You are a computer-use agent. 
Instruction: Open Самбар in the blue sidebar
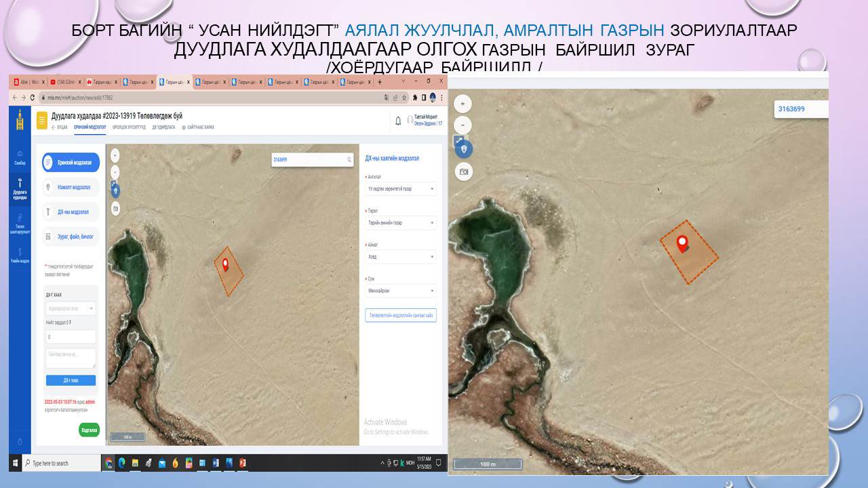[20, 157]
